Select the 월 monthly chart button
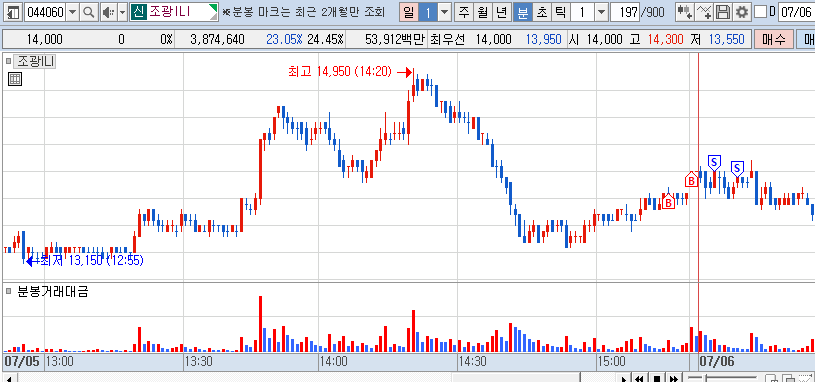 coord(482,12)
